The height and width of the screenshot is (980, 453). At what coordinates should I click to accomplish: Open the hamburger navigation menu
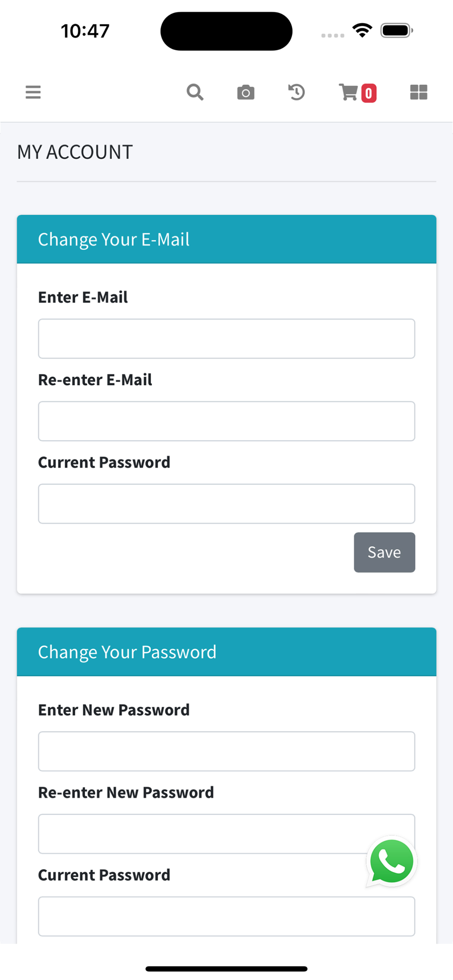[33, 92]
